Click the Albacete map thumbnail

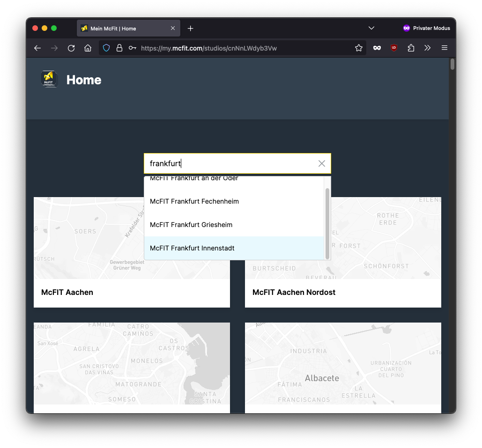pos(343,363)
